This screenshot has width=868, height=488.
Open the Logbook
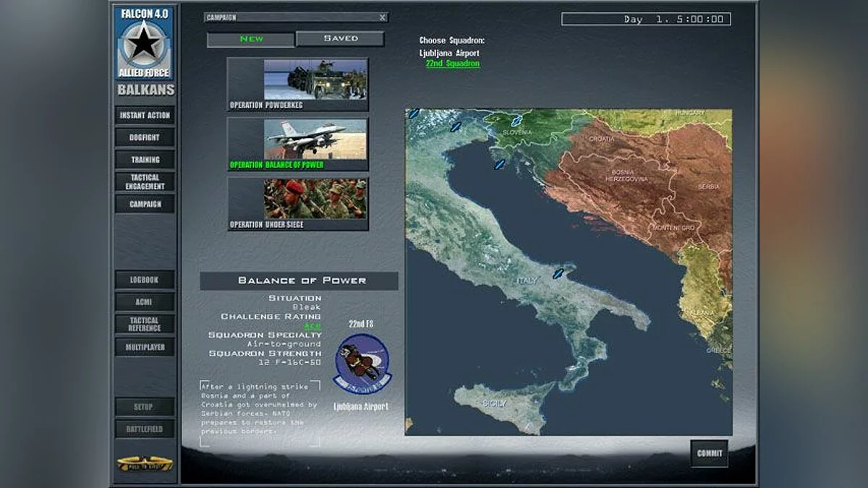pyautogui.click(x=145, y=280)
